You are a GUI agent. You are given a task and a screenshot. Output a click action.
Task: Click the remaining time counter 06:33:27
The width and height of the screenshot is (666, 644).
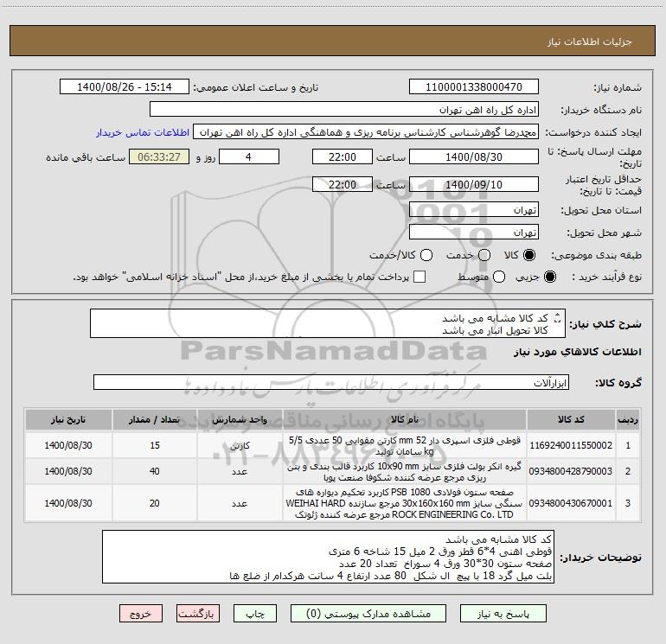coord(159,156)
